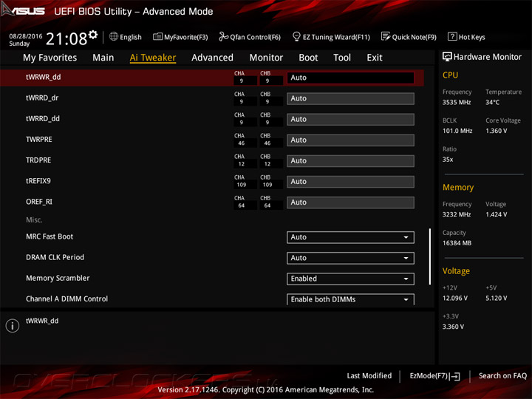
Task: Click the memory frequency 3232 MHz value
Action: (x=457, y=214)
